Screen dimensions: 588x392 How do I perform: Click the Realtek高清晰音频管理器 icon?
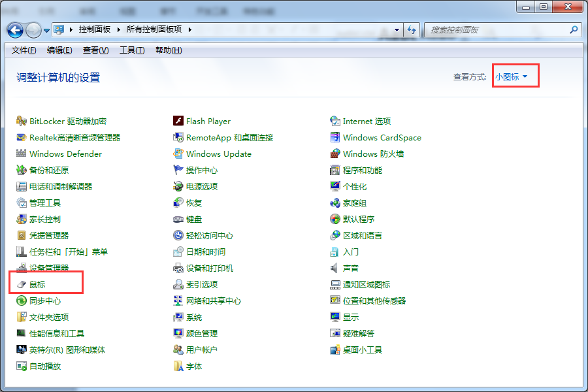(x=22, y=138)
